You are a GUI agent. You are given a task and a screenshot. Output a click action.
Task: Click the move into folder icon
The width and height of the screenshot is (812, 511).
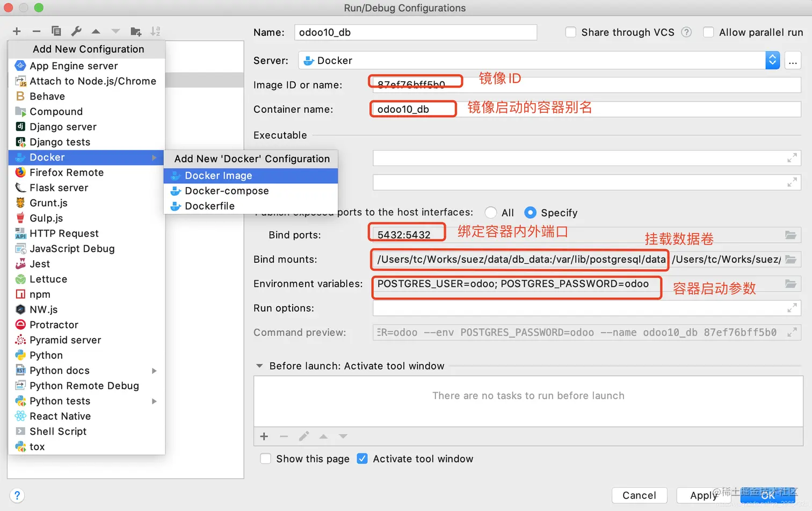(x=136, y=32)
